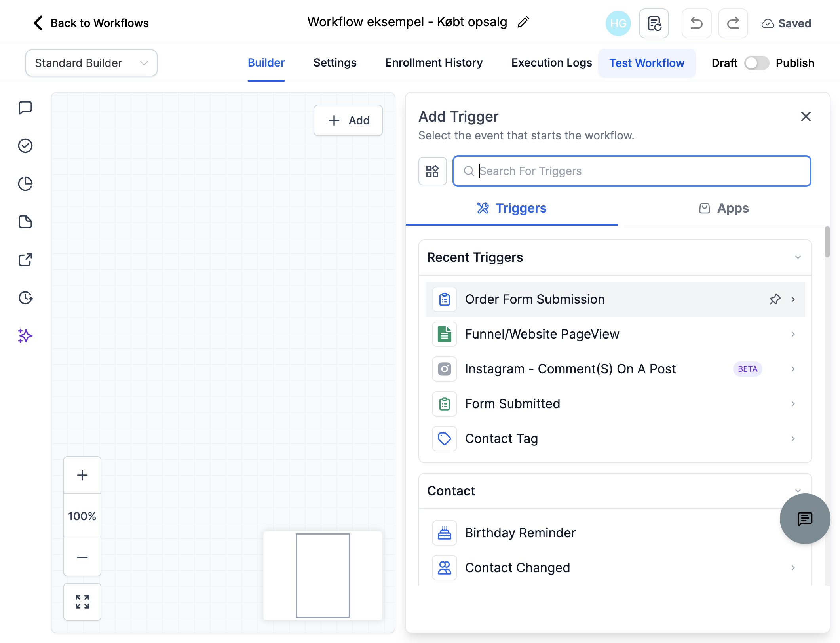
Task: Open the pie chart stats sidebar icon
Action: tap(25, 184)
